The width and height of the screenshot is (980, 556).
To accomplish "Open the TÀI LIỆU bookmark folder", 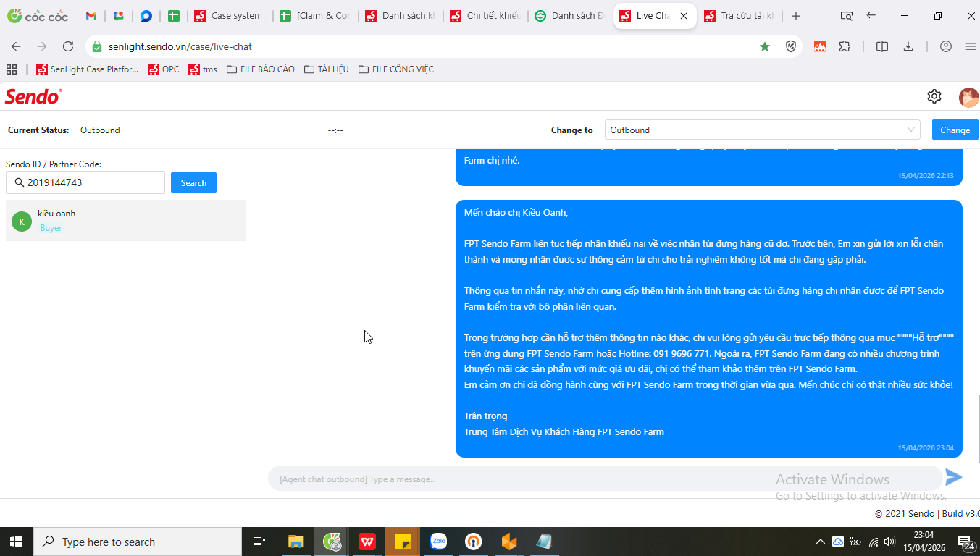I will point(327,69).
